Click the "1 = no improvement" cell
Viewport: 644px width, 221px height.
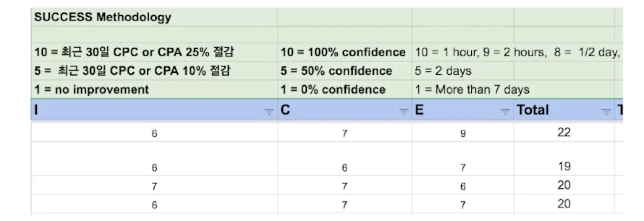coord(92,89)
